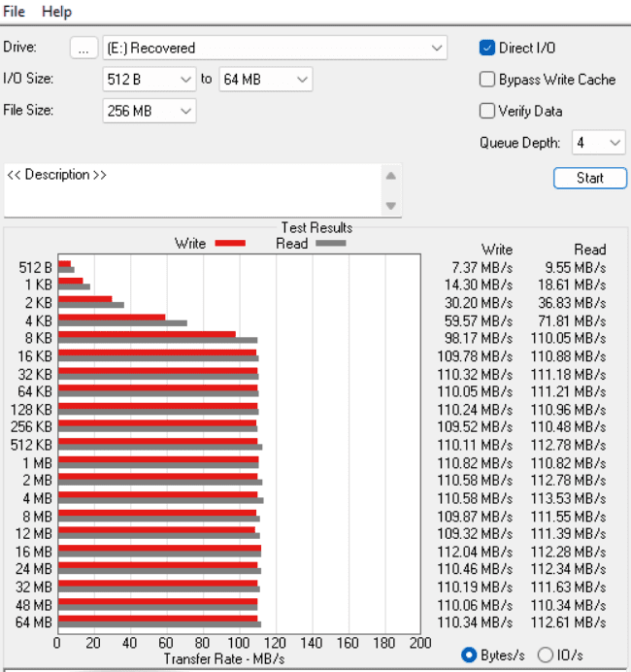631x672 pixels.
Task: Click the 1 MB row label in chart
Action: tap(37, 463)
